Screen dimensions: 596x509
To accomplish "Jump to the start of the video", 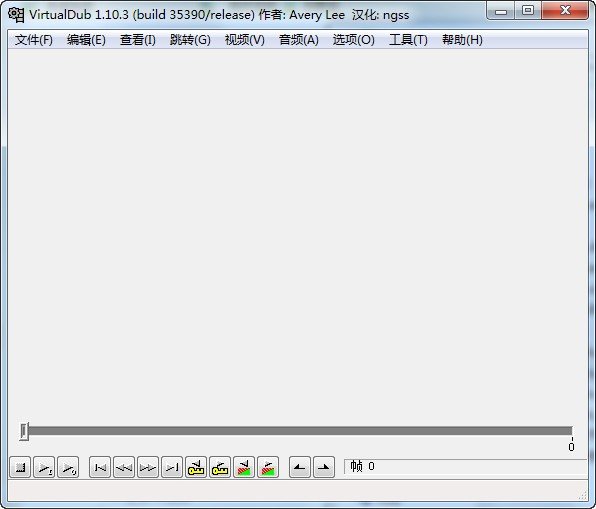I will (x=100, y=467).
